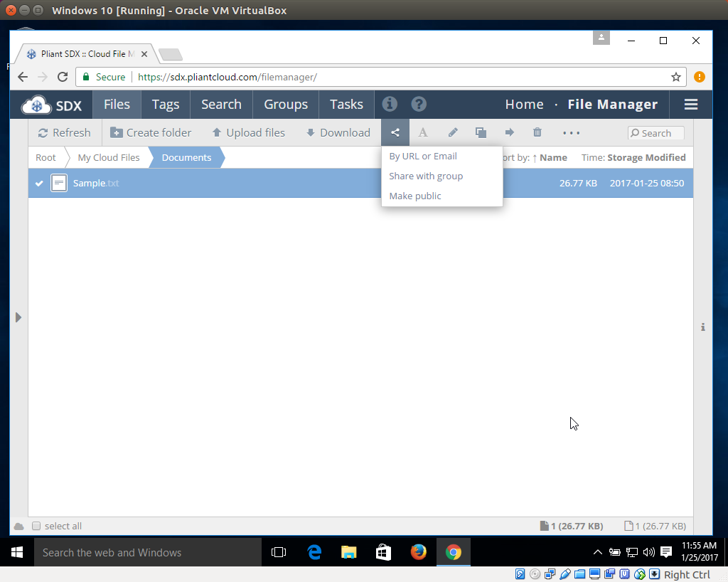Uncheck the Sample.txt selection checkmark
The image size is (728, 582).
coord(39,183)
